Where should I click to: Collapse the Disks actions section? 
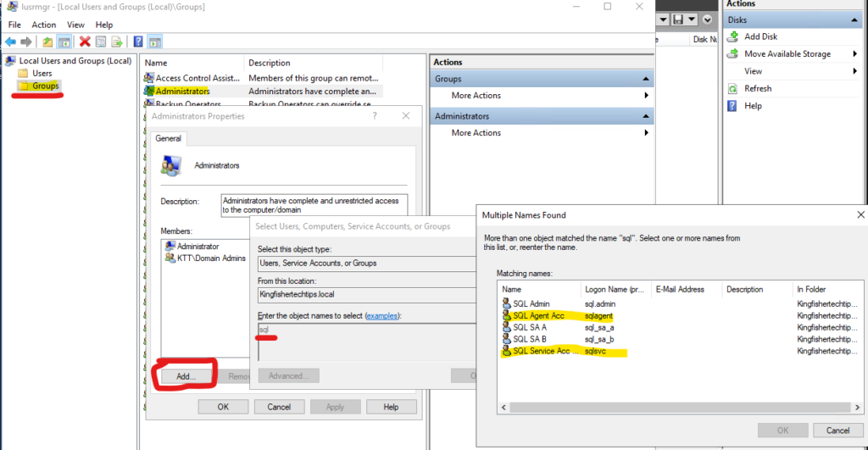(x=854, y=20)
